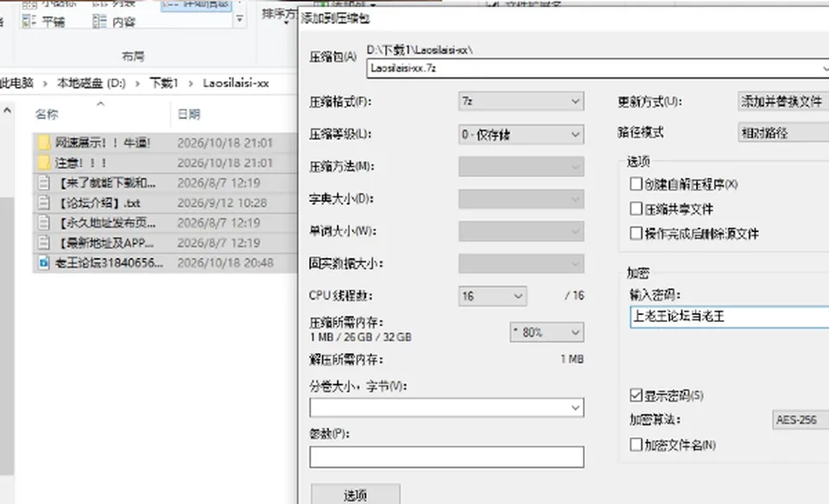Check 操作完成后删除源文件 option
Screen dimensions: 829x504
pyautogui.click(x=636, y=234)
